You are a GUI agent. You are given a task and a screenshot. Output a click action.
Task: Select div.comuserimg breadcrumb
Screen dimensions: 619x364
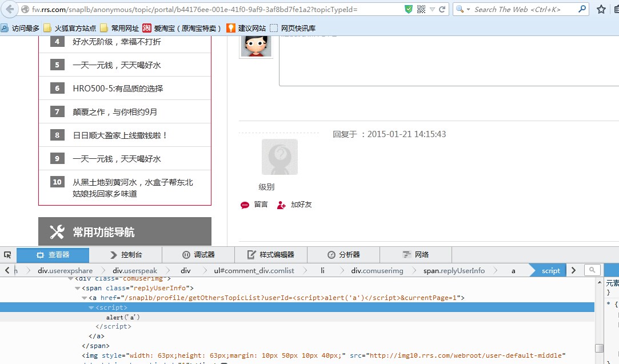(377, 270)
